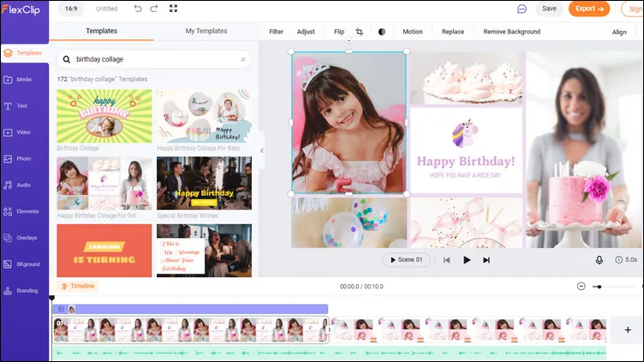Viewport: 644px width, 362px height.
Task: Open the Overlays sidebar panel
Action: point(21,238)
